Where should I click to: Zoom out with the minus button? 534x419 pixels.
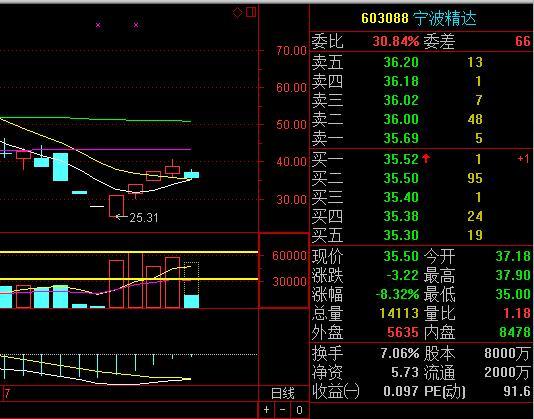pos(283,410)
